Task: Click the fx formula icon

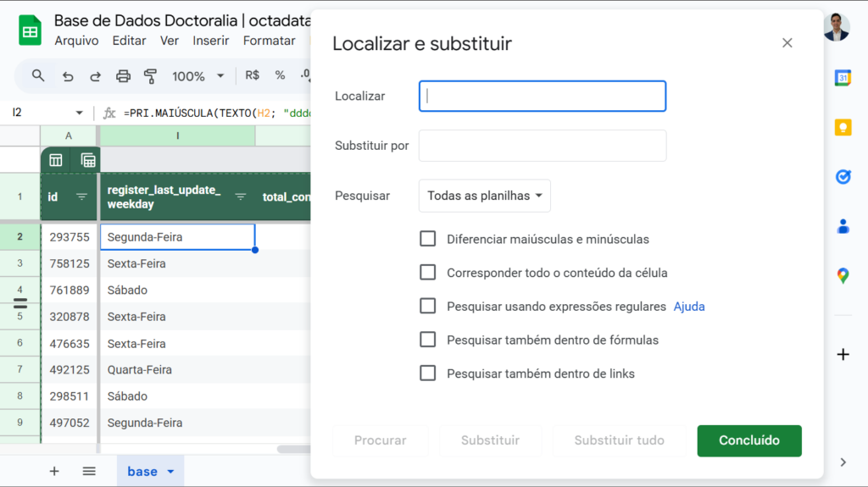Action: click(x=109, y=113)
